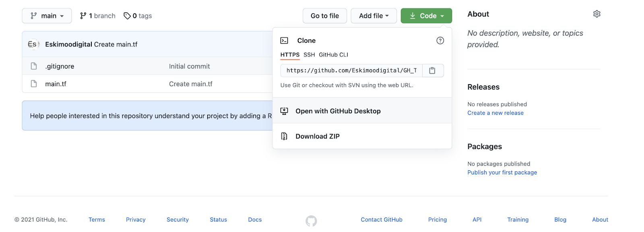Click the "© 2021 GitHub, Inc." text
Viewport: 644px width, 232px height.
click(41, 220)
